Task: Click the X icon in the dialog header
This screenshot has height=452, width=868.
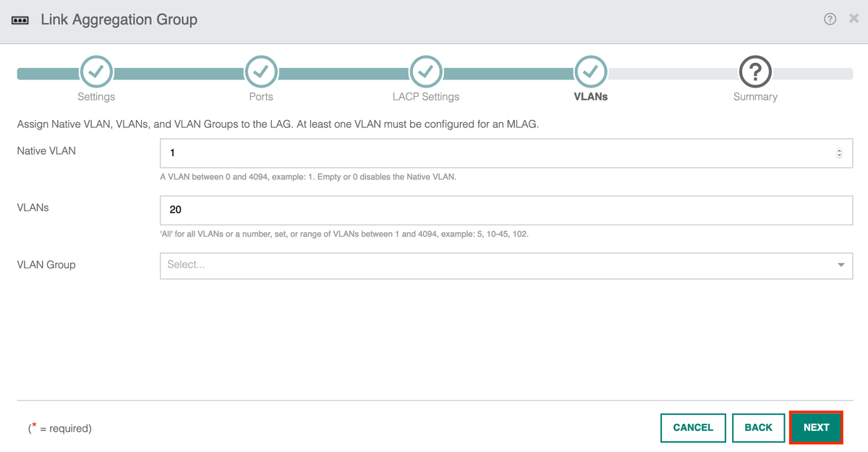Action: coord(854,18)
